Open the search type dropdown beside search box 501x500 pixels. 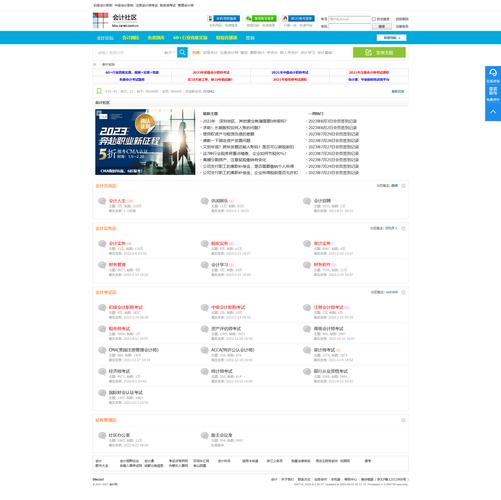[169, 52]
